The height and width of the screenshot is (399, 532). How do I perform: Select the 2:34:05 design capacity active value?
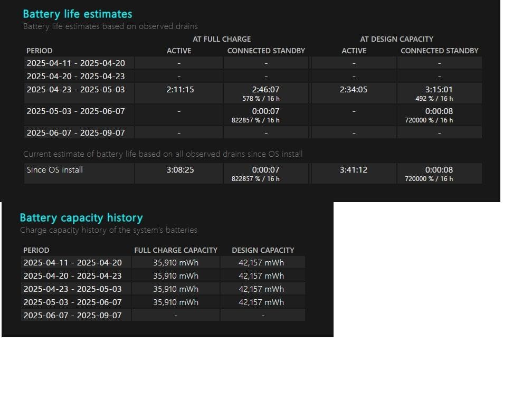point(354,90)
